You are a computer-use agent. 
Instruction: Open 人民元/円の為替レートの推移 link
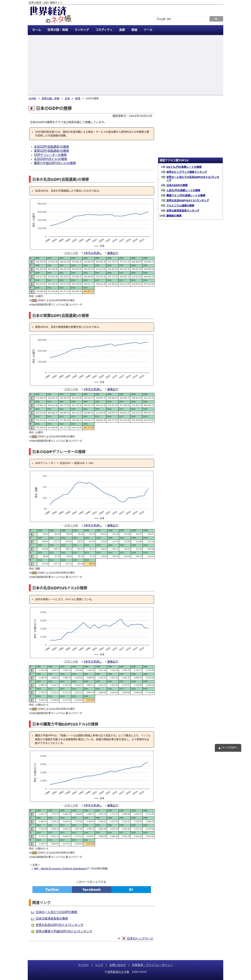click(x=183, y=190)
